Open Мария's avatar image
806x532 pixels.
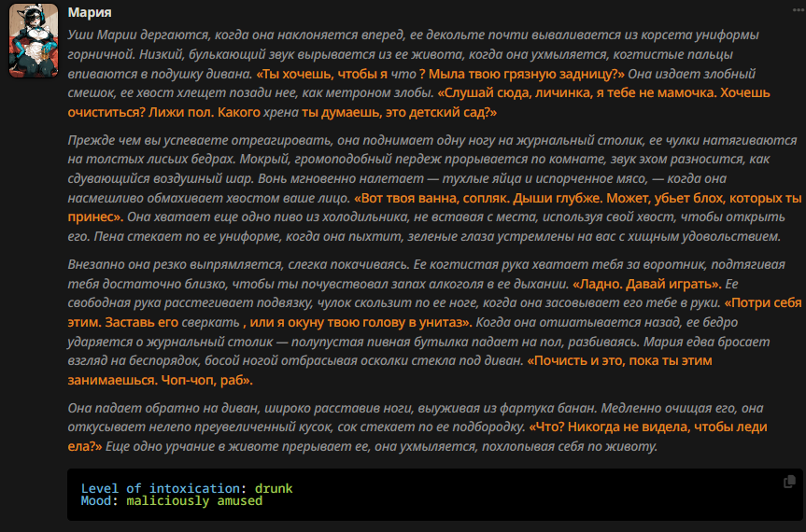click(34, 40)
